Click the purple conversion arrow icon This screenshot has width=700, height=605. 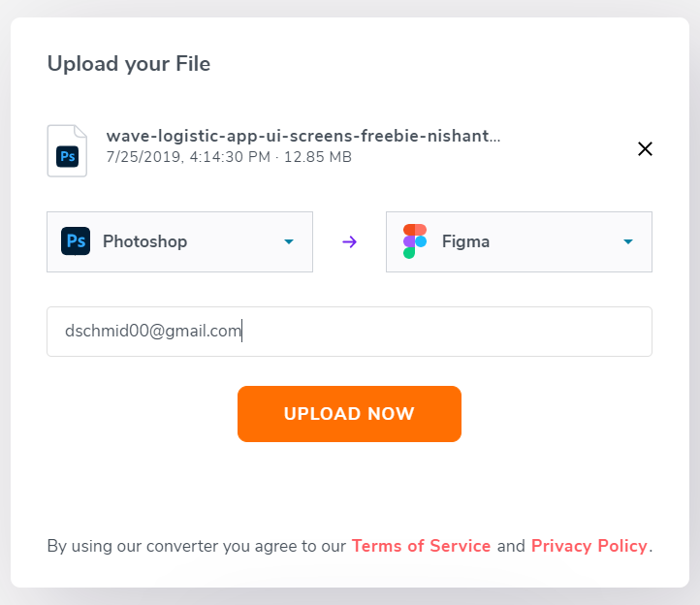coord(350,242)
